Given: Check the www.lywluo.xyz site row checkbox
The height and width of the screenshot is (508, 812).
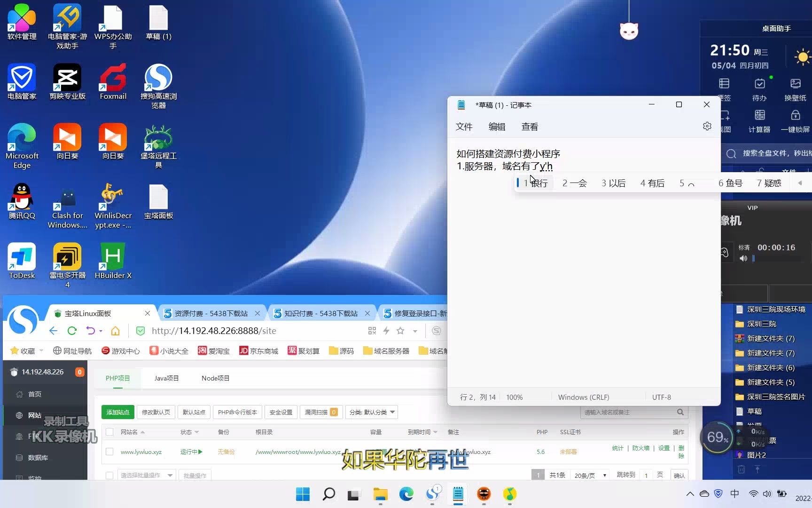Looking at the screenshot, I should (x=109, y=451).
